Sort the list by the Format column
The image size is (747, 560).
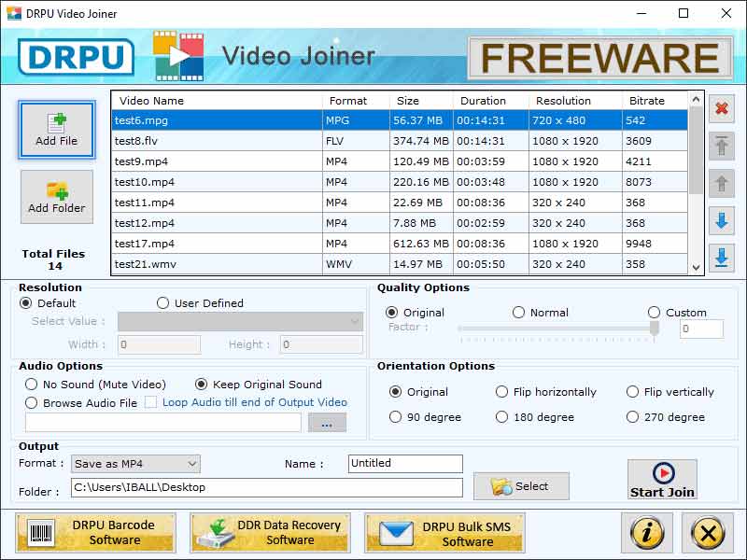pos(349,101)
